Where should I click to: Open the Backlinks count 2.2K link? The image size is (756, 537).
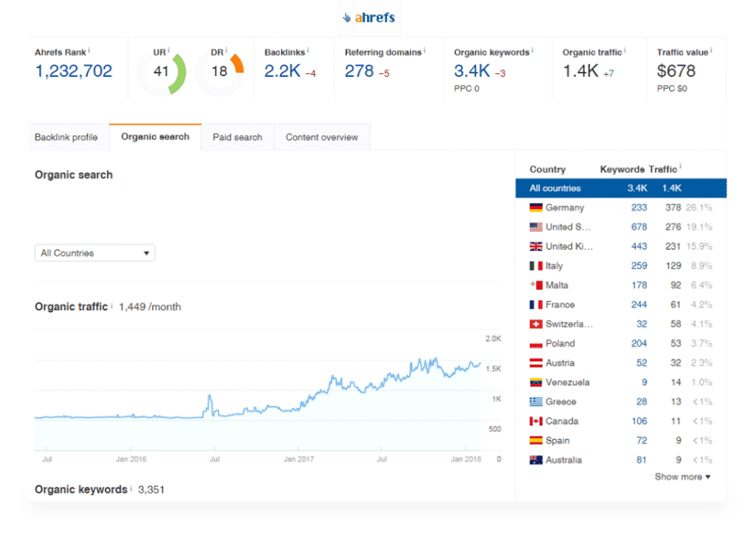coord(282,72)
